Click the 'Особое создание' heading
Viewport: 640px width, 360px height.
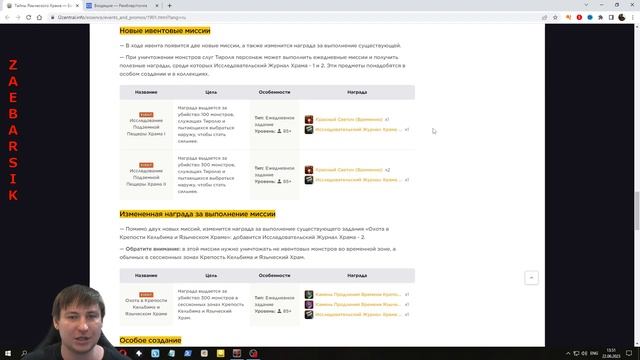tap(150, 340)
